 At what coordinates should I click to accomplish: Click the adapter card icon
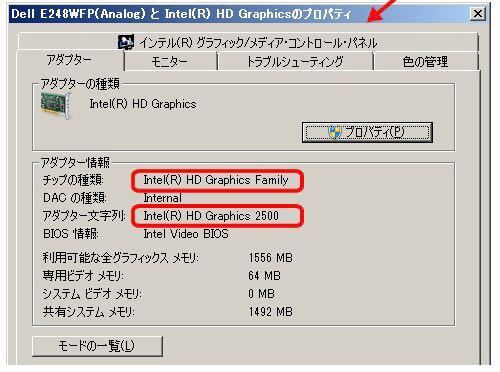point(56,106)
